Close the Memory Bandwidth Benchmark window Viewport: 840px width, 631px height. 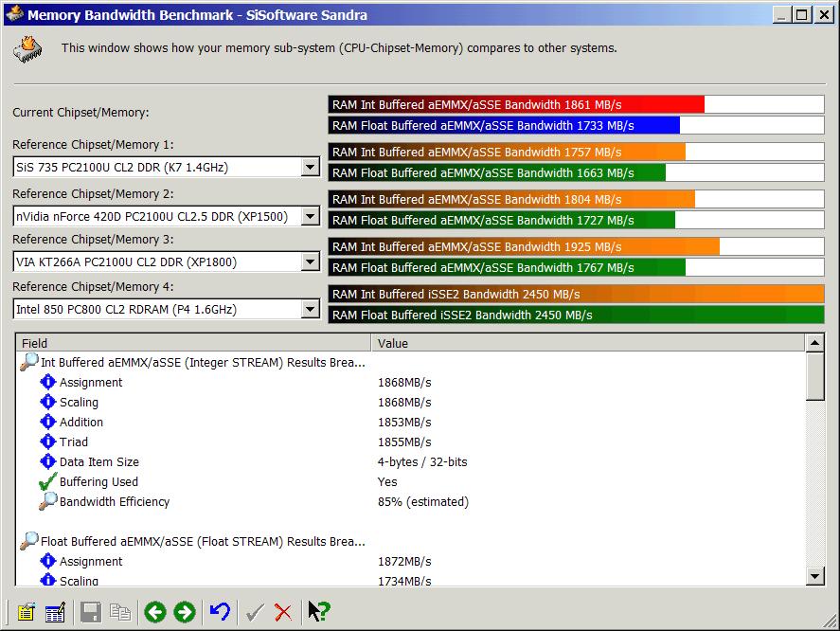click(x=824, y=14)
